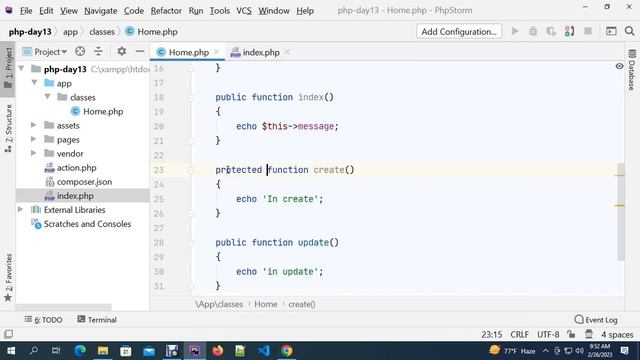
Task: Collapse the app folder
Action: pyautogui.click(x=35, y=83)
